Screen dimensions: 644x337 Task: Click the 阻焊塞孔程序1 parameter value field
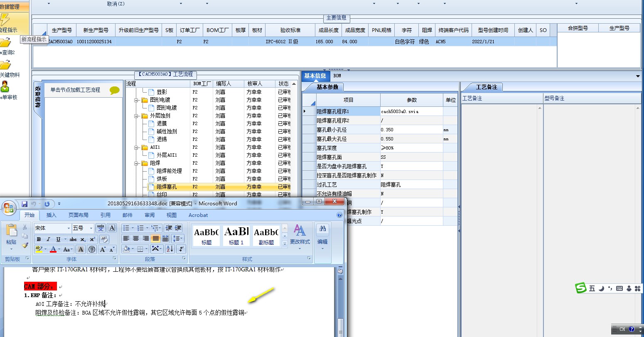(x=411, y=111)
